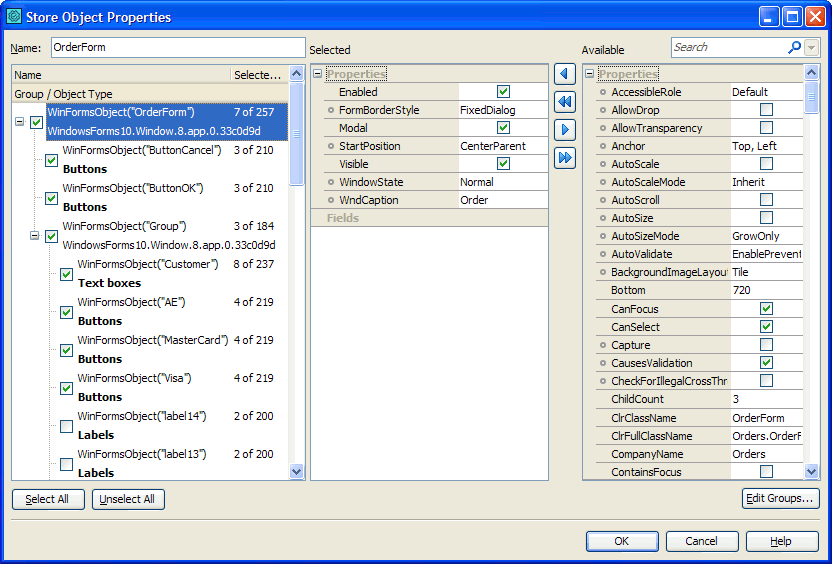This screenshot has width=832, height=564.
Task: Click the bullet icon beside FormBorderStyle
Action: click(x=330, y=110)
